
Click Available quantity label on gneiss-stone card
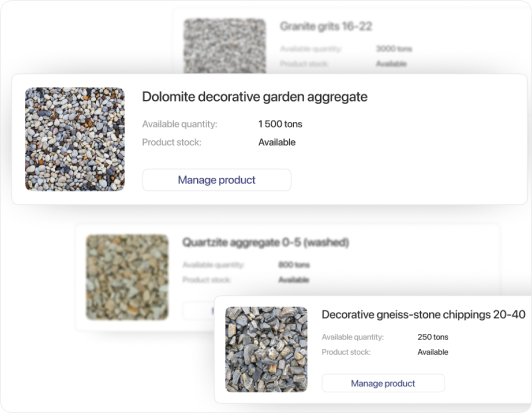(x=353, y=337)
